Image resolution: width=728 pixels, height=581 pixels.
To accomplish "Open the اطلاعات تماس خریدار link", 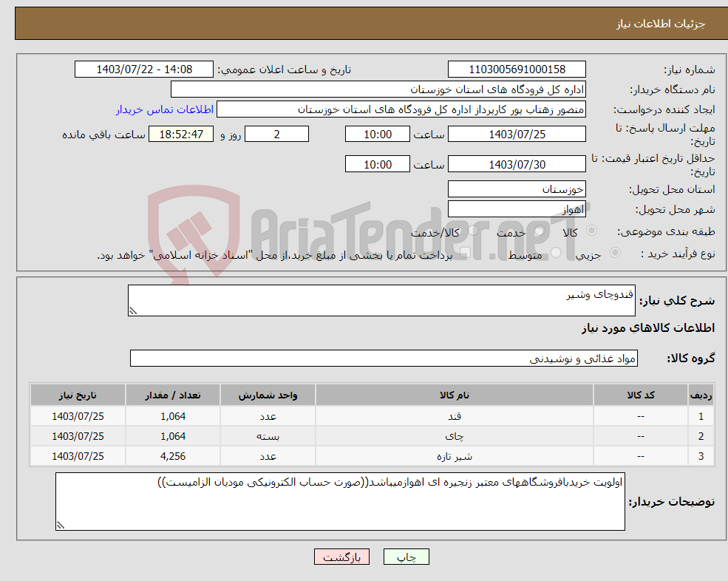I will [x=165, y=109].
